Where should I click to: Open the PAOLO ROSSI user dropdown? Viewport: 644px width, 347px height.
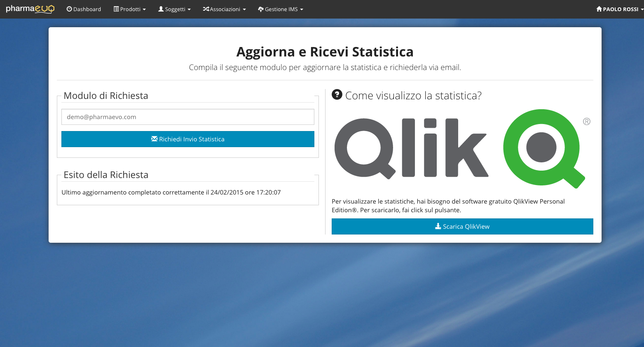620,9
